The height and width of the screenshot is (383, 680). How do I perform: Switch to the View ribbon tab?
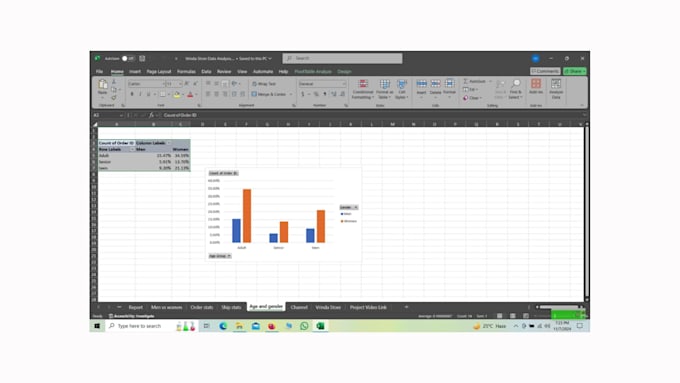pos(242,72)
